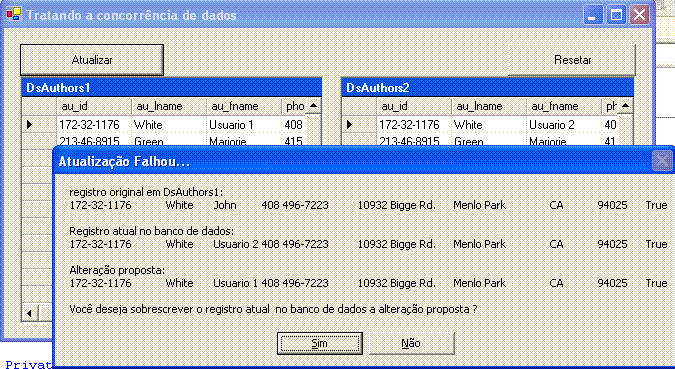The image size is (675, 369).
Task: Select White cell in DsAuthors1 first row
Action: pos(169,124)
